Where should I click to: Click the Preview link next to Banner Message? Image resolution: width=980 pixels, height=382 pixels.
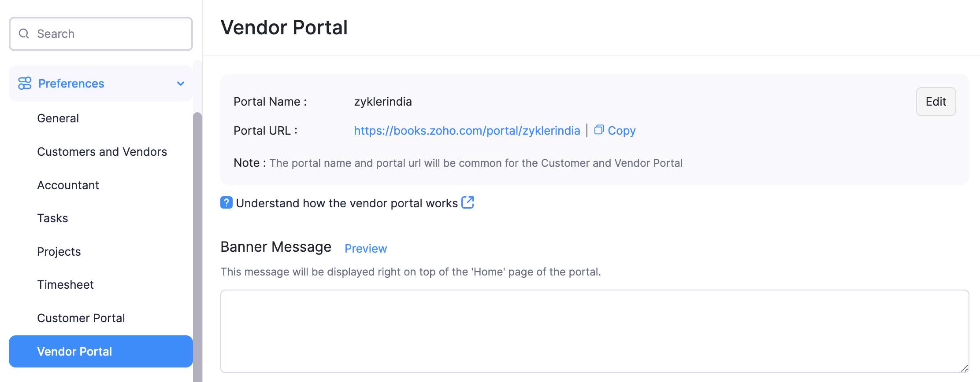pos(366,249)
